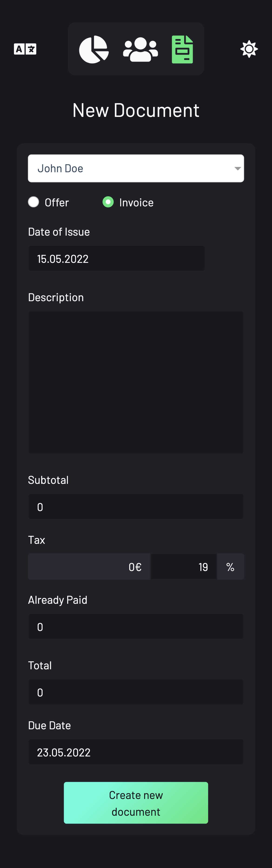Screen dimensions: 272x868
Task: Click the Date of Issue field
Action: 116,258
